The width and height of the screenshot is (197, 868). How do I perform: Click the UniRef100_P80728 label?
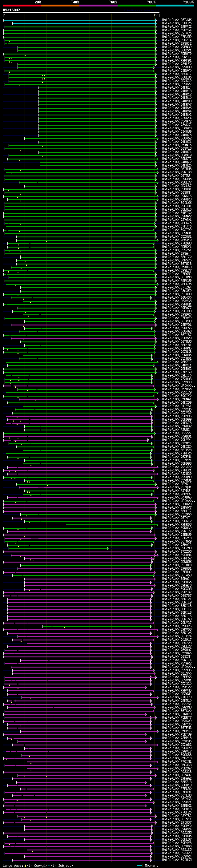tap(177, 643)
